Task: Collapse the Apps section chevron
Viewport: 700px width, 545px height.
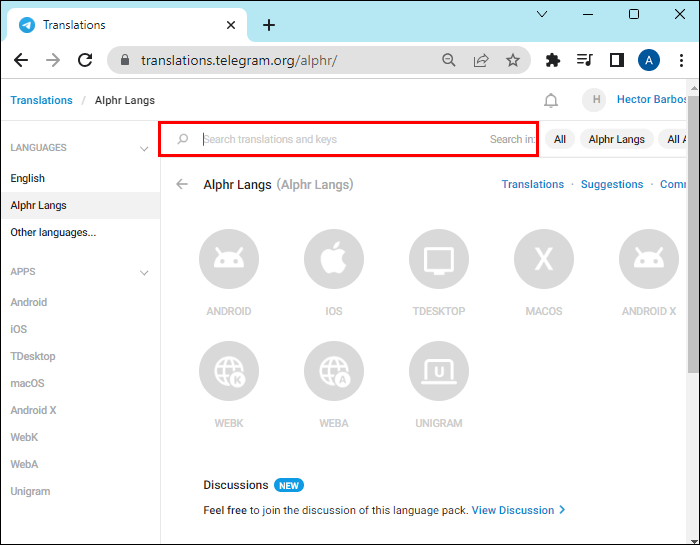Action: point(144,273)
